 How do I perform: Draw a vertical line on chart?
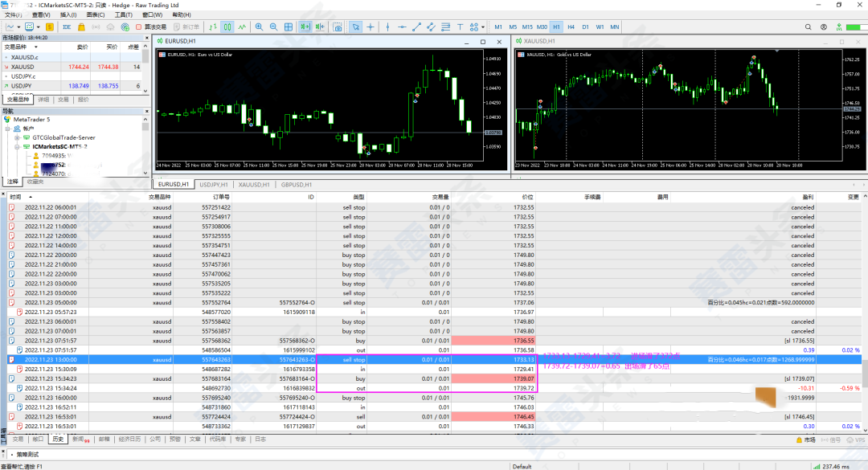[x=387, y=27]
